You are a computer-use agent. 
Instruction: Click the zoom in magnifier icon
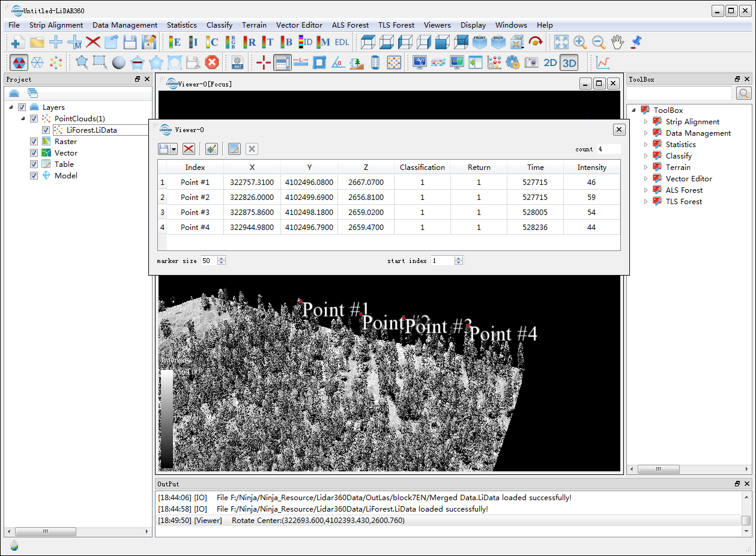tap(580, 42)
